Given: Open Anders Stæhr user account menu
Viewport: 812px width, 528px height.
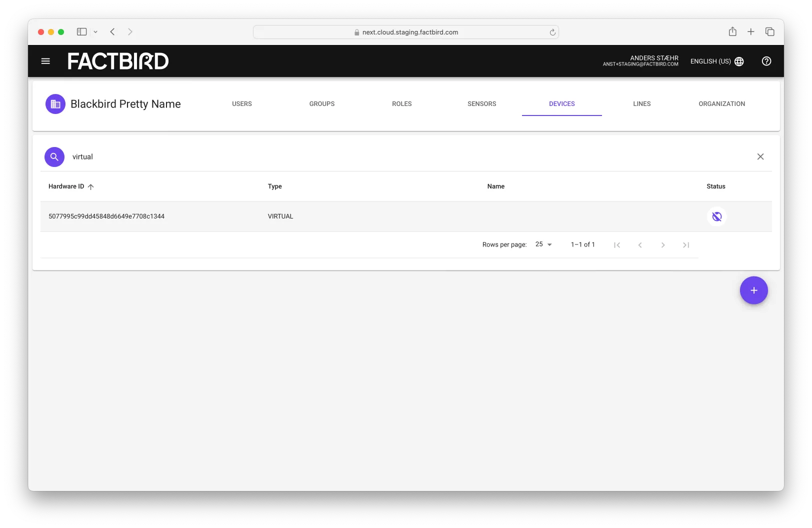Looking at the screenshot, I should 640,61.
